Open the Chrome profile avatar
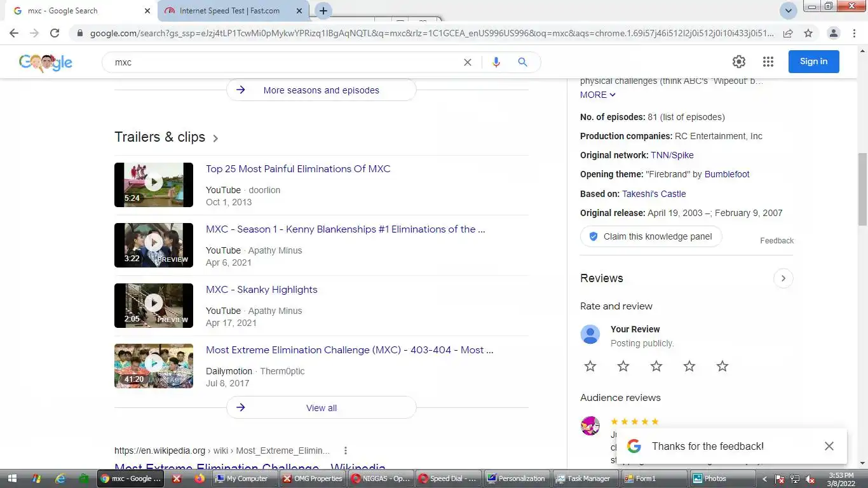Viewport: 868px width, 488px height. (x=834, y=33)
